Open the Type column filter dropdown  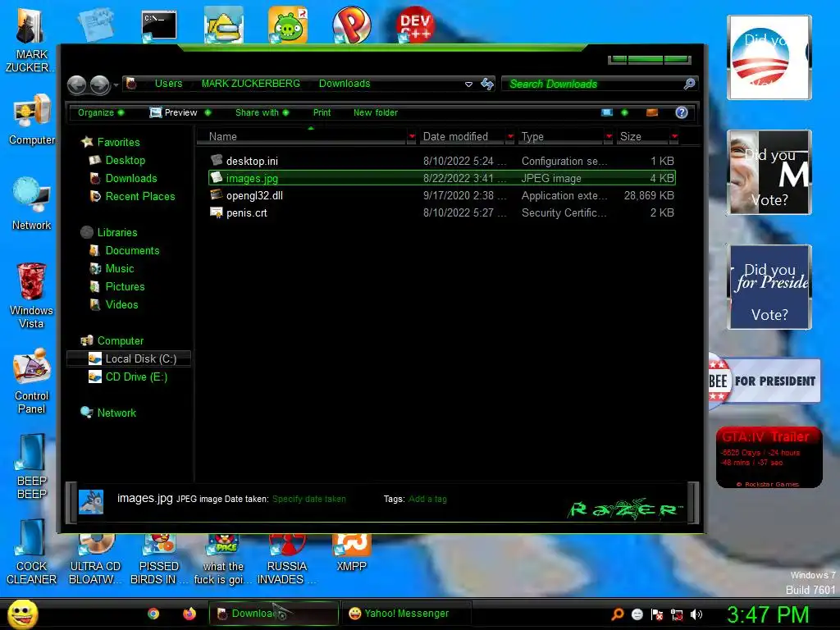tap(609, 137)
